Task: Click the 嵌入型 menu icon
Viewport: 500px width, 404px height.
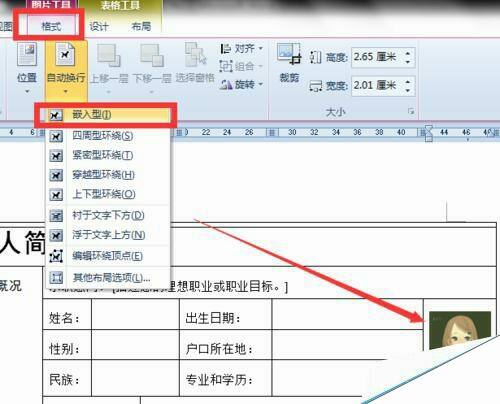Action: tap(56, 115)
